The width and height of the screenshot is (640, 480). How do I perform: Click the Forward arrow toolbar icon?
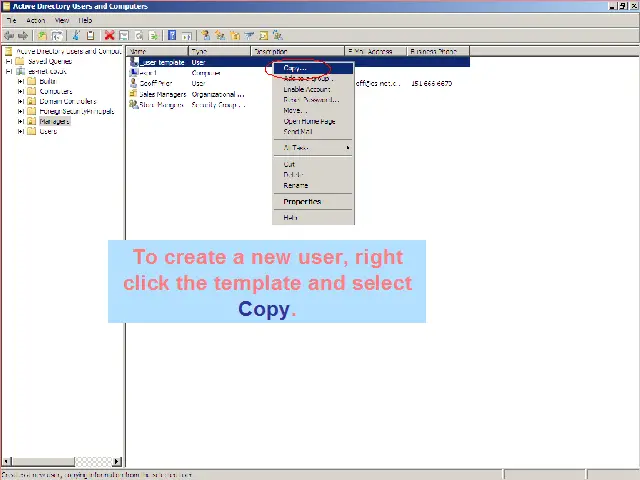tap(23, 36)
